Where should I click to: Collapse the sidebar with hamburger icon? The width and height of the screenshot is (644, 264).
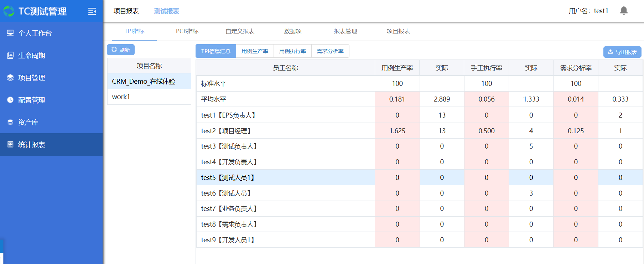(x=92, y=11)
